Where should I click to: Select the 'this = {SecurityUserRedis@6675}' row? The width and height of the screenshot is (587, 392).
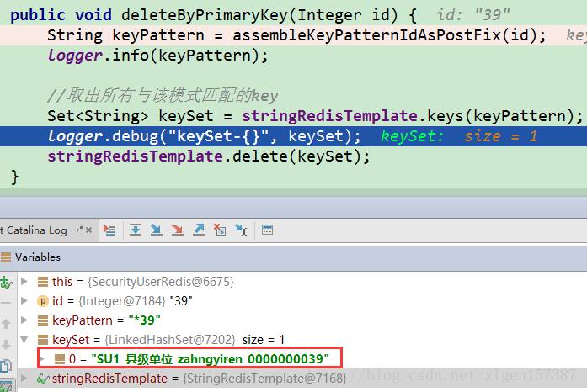coord(302,282)
